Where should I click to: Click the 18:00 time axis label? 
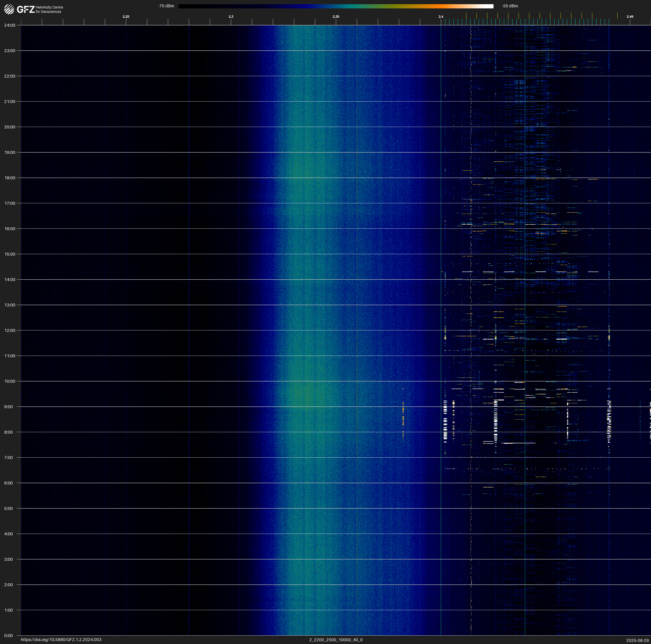coord(10,178)
